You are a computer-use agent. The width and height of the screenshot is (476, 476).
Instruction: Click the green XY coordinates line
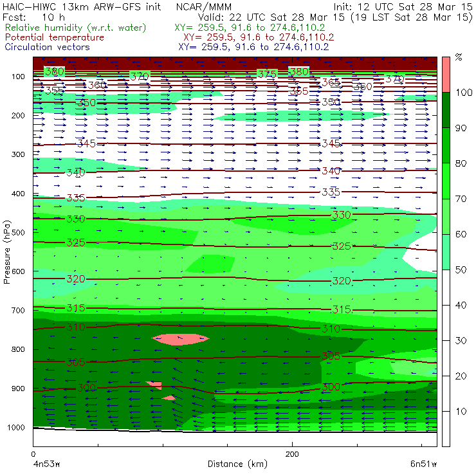click(250, 28)
